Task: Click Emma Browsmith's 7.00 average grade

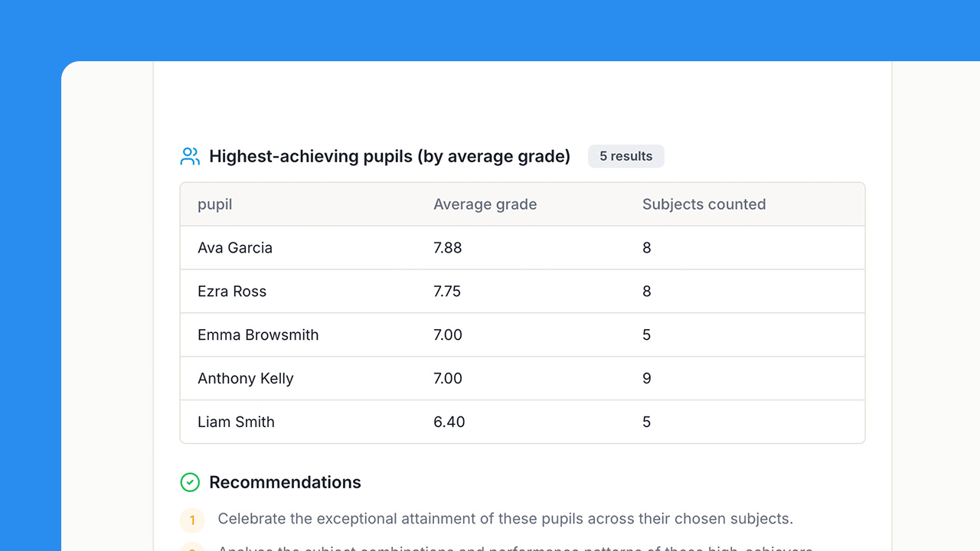Action: [x=448, y=335]
